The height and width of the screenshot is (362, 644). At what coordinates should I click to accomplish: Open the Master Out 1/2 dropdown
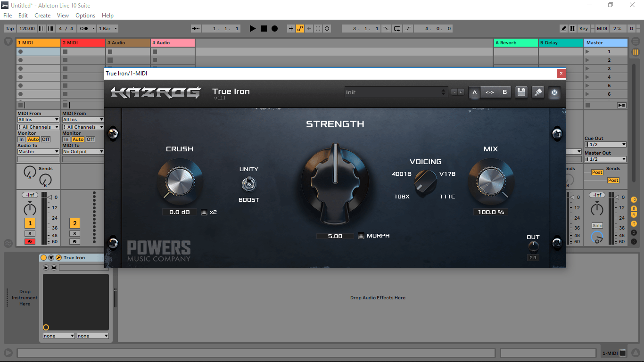click(605, 159)
